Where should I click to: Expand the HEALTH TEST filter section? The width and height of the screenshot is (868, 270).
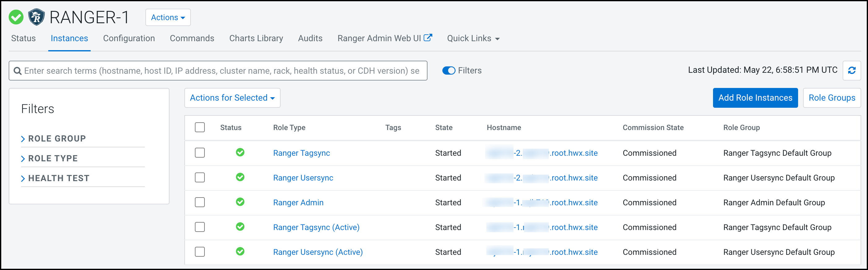(x=58, y=178)
